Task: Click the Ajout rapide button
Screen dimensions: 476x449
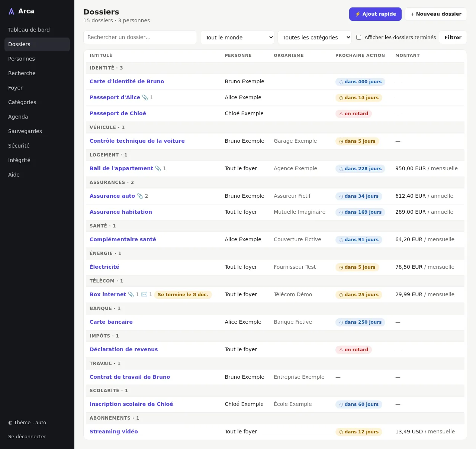Action: click(x=375, y=14)
